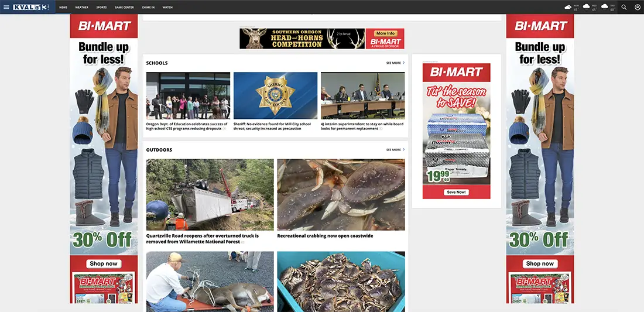This screenshot has height=312, width=644.
Task: Click Bi-Mart logo atop right skyscraper ad
Action: point(540,26)
